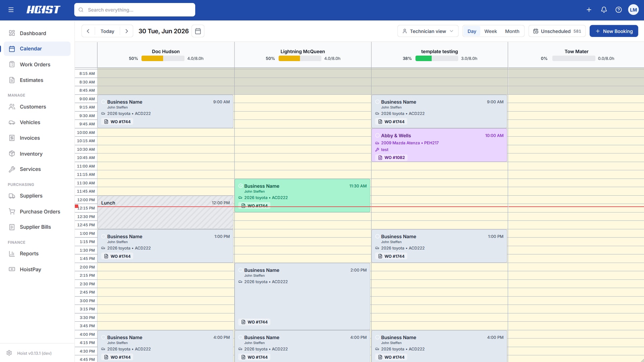Open the LM user avatar menu
The image size is (644, 362).
[633, 10]
